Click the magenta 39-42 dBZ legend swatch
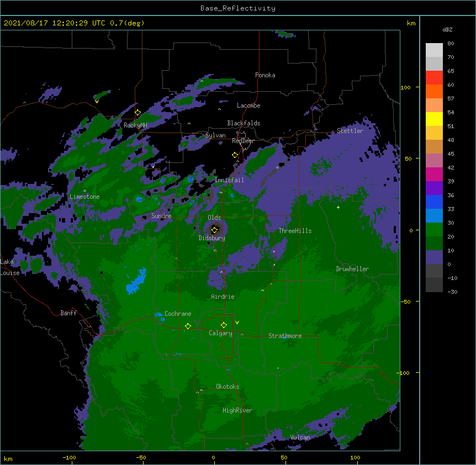Screen dimensions: 476x465 434,174
